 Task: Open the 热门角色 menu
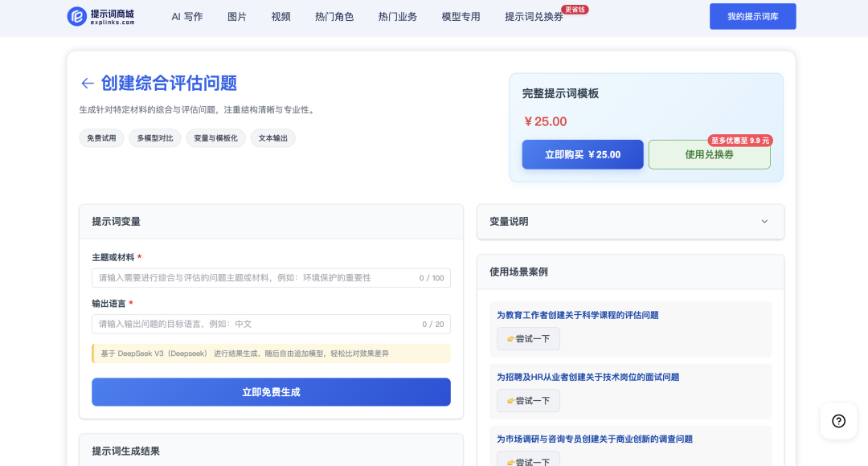[334, 17]
